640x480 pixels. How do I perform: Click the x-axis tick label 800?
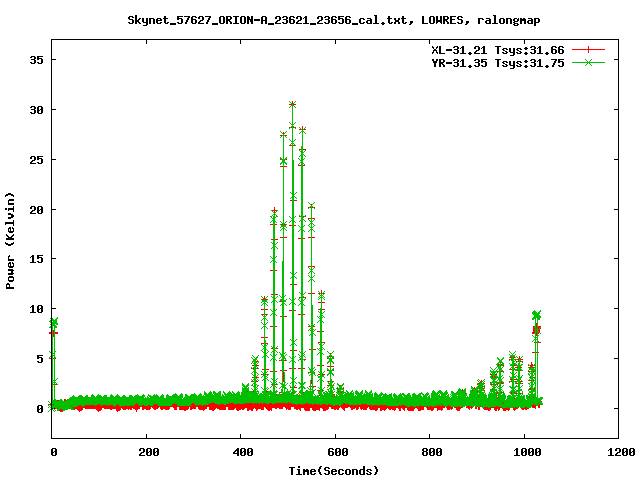(432, 452)
